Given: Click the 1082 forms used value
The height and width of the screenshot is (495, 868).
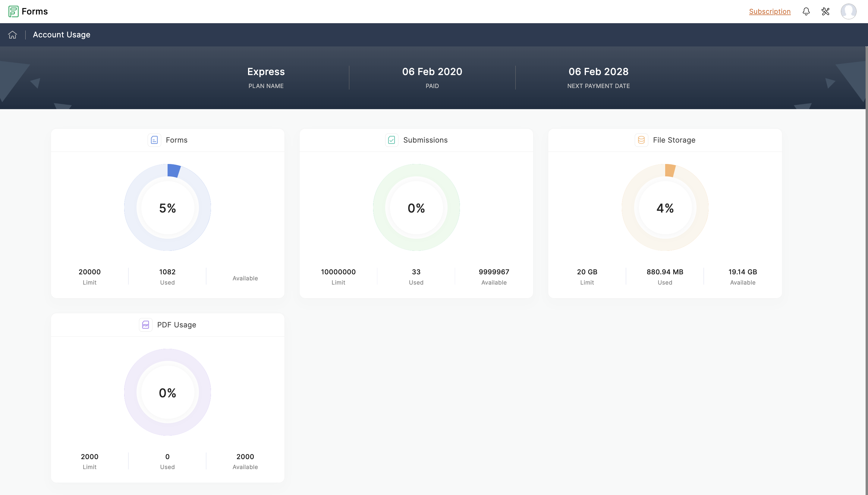Looking at the screenshot, I should coord(168,272).
